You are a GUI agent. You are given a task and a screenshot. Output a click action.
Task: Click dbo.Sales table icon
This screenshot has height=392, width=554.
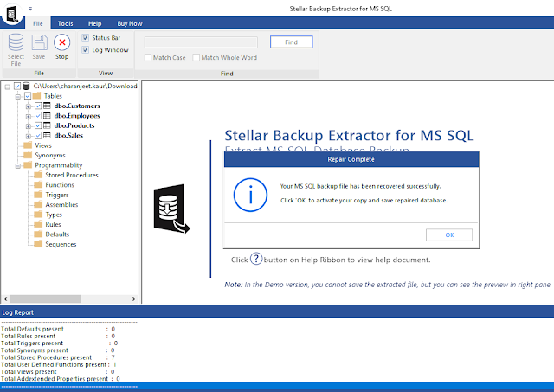point(47,135)
